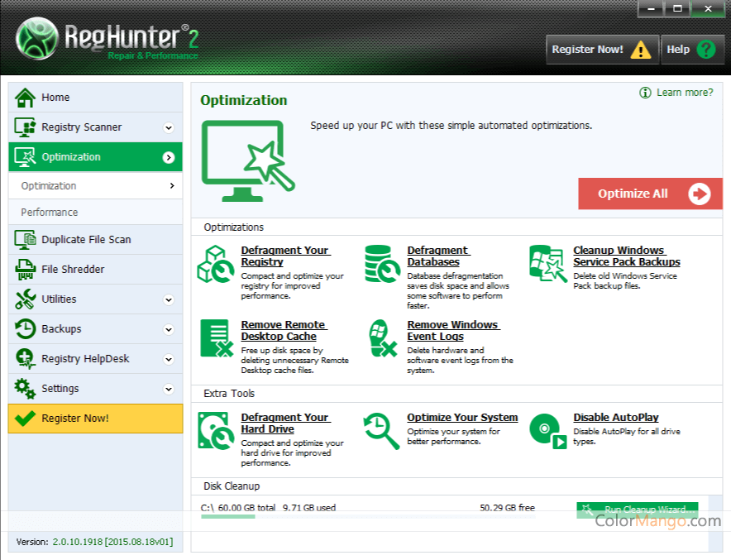731x560 pixels.
Task: Open the Learn more? link
Action: click(685, 93)
